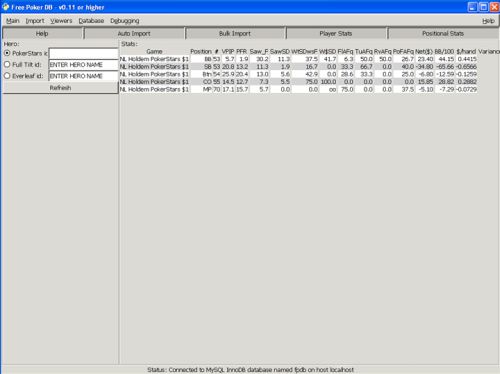The height and width of the screenshot is (374, 500).
Task: Click the Game cell in the BB row
Action: pyautogui.click(x=154, y=59)
